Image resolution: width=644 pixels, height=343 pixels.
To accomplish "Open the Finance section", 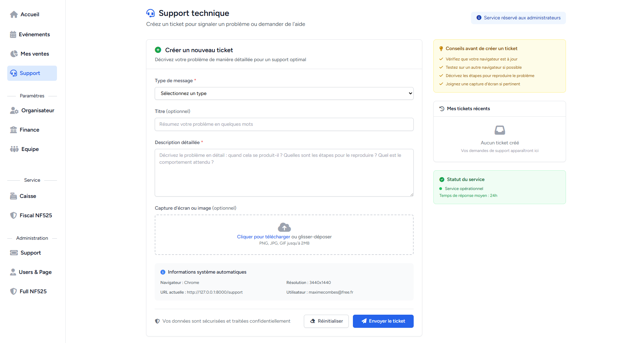I will (x=32, y=130).
